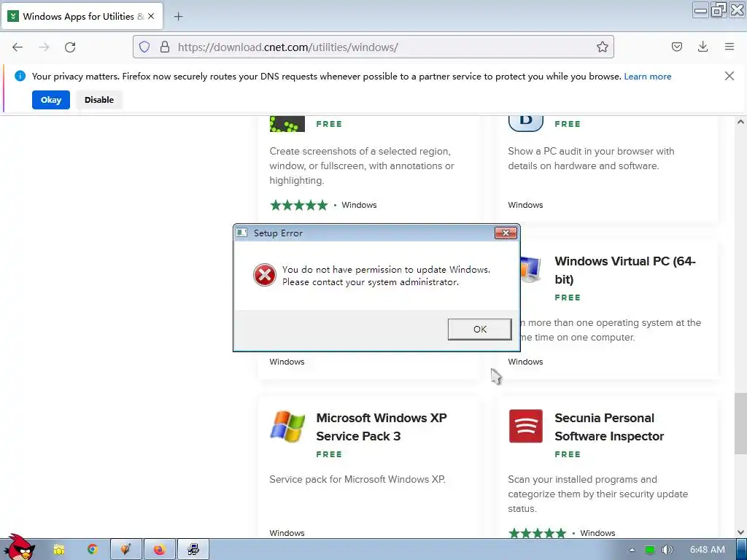747x560 pixels.
Task: Click OK in the Setup Error dialog
Action: [x=480, y=329]
